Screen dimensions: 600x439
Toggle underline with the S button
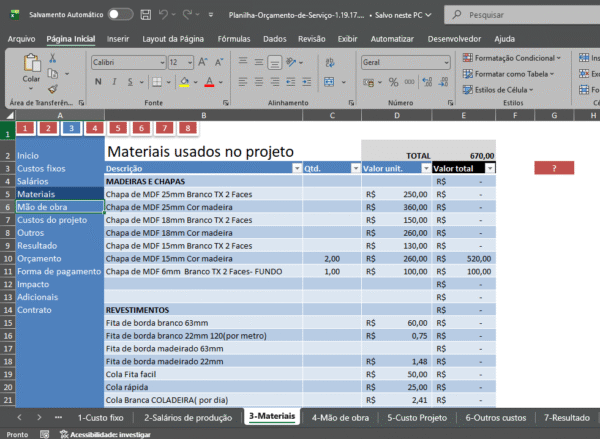pos(130,82)
